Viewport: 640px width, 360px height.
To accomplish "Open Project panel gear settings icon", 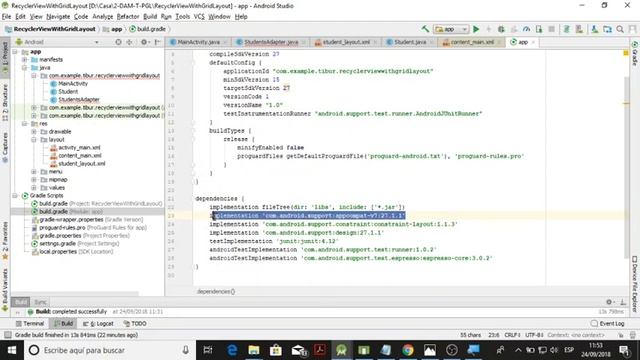I will (x=144, y=42).
